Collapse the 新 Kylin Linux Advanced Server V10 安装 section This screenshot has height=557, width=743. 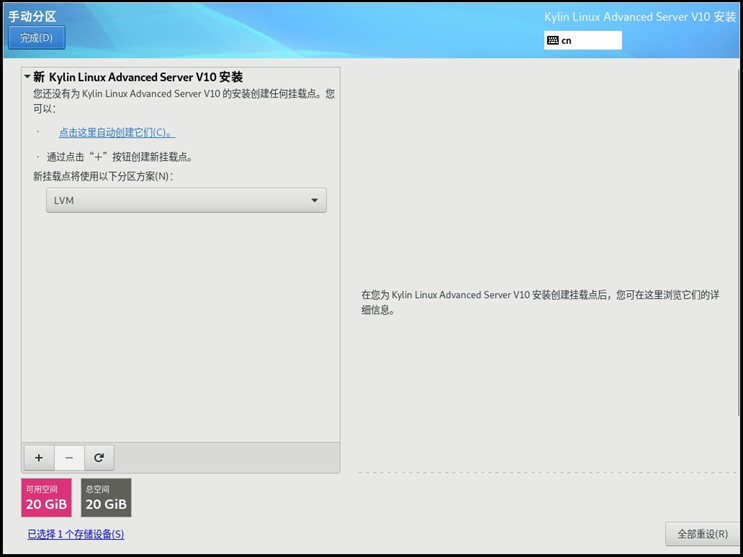click(x=27, y=77)
